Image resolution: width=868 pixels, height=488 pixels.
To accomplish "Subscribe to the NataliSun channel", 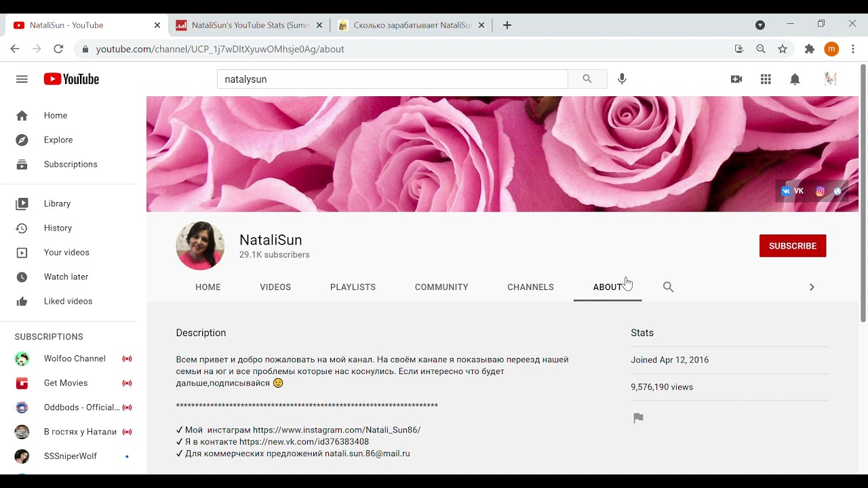I will 793,246.
